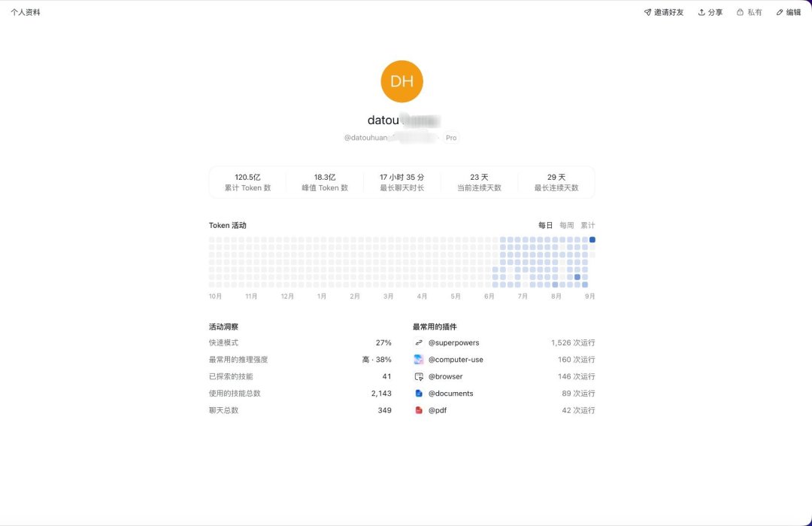Click the @pdf plugin name
812x526 pixels.
(x=438, y=410)
